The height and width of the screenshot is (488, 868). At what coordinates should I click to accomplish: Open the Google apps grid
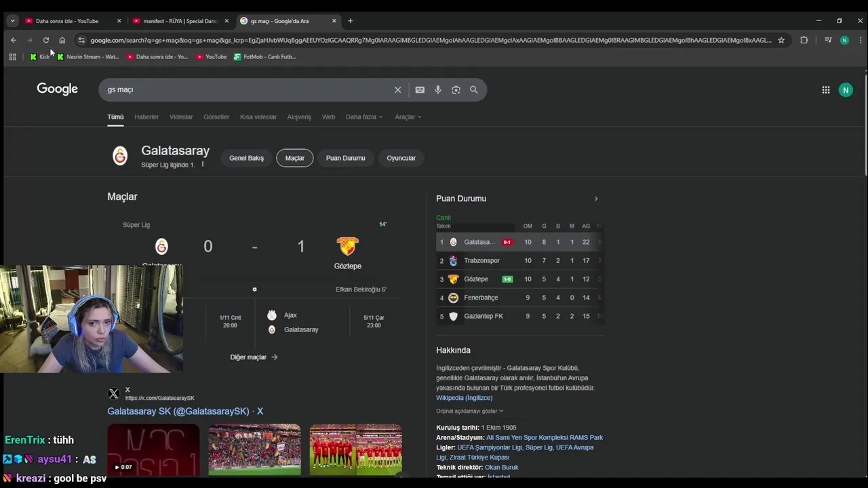pos(826,89)
